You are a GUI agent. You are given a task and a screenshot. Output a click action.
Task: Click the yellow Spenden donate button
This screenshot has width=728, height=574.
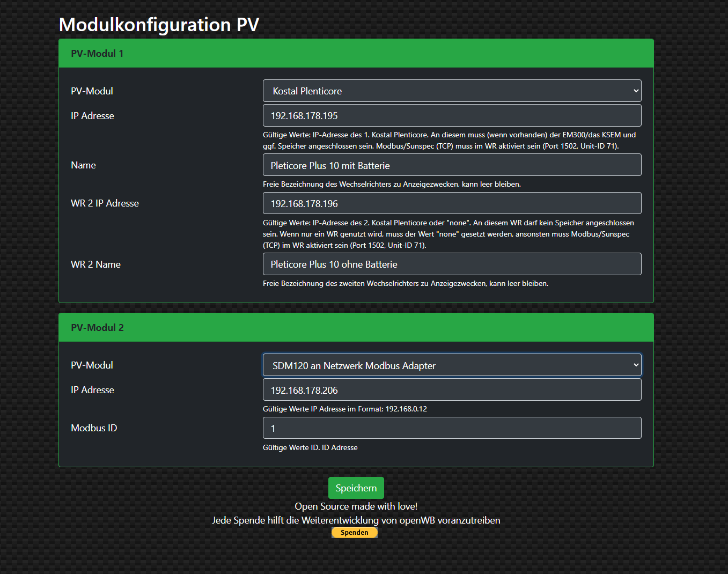(x=355, y=532)
